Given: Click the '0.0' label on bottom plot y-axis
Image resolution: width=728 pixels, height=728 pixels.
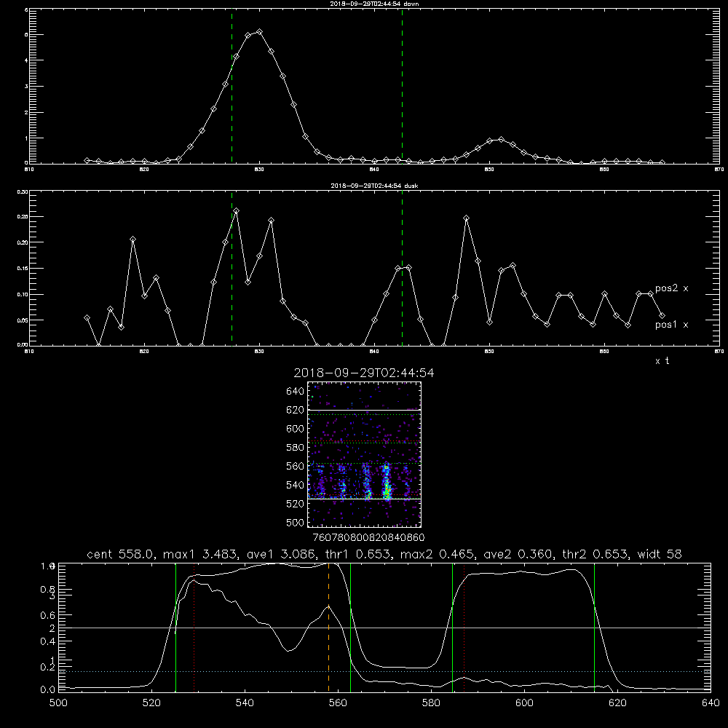Looking at the screenshot, I should click(x=47, y=690).
